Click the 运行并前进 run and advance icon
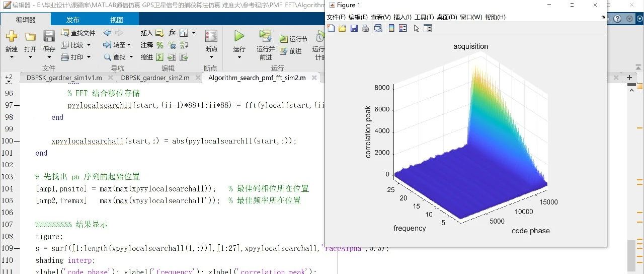This screenshot has width=644, height=274. tap(265, 36)
